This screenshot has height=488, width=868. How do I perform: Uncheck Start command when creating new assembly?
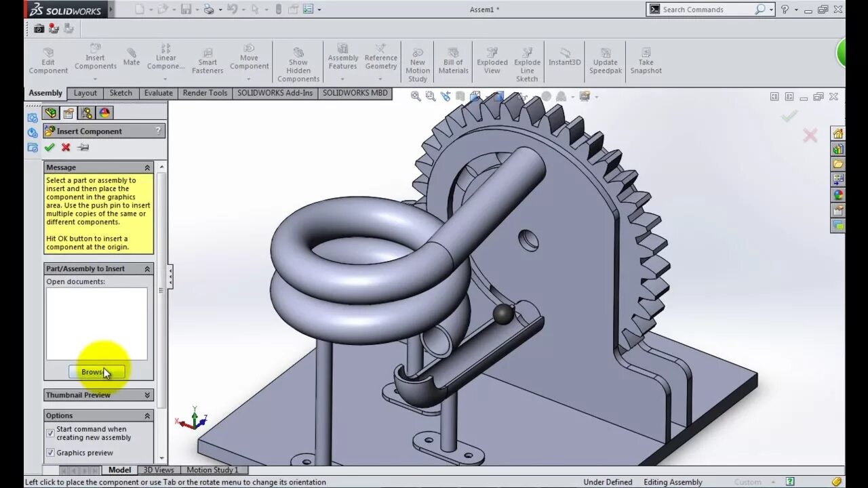click(x=50, y=433)
